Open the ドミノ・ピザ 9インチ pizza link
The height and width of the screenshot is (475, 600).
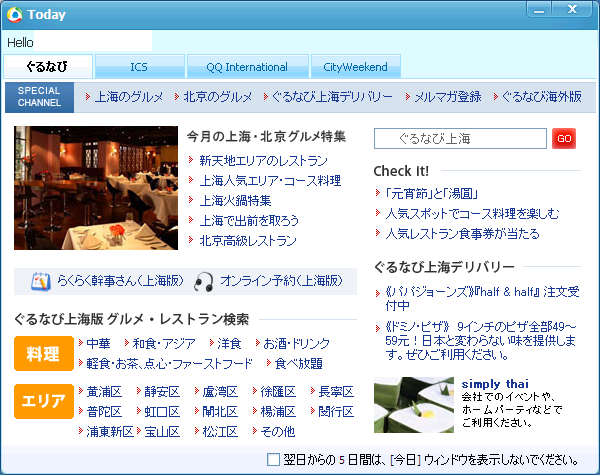[x=481, y=341]
